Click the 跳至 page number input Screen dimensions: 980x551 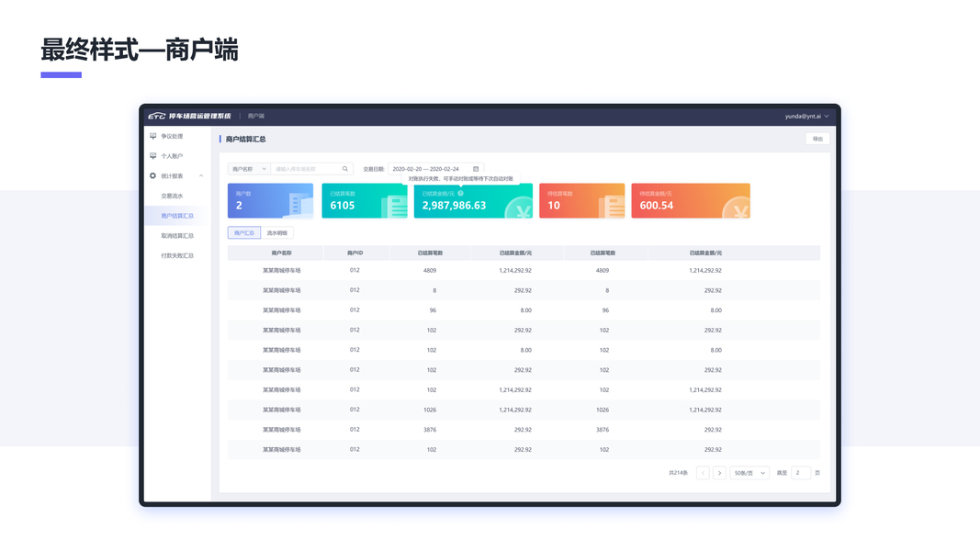click(801, 473)
